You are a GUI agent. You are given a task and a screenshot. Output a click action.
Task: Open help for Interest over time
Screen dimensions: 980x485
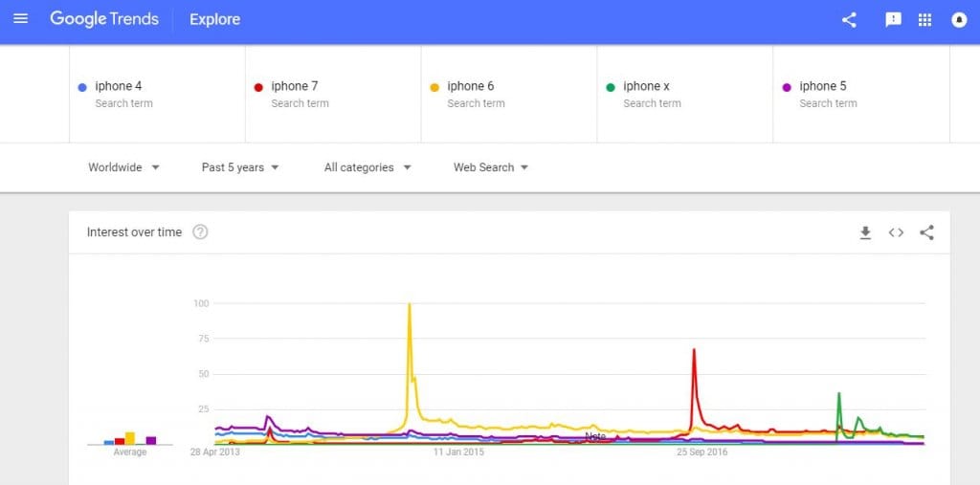(x=200, y=232)
